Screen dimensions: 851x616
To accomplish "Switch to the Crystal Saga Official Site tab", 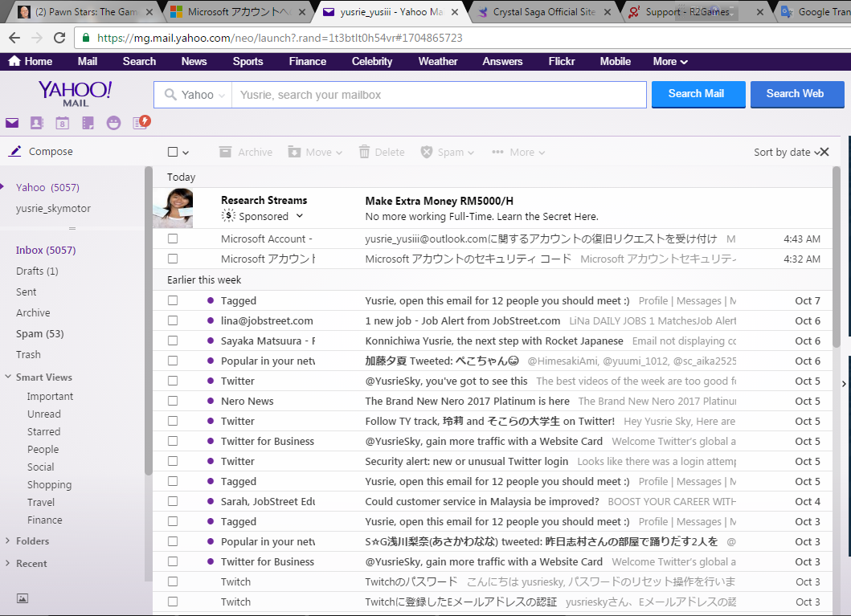I will coord(542,12).
